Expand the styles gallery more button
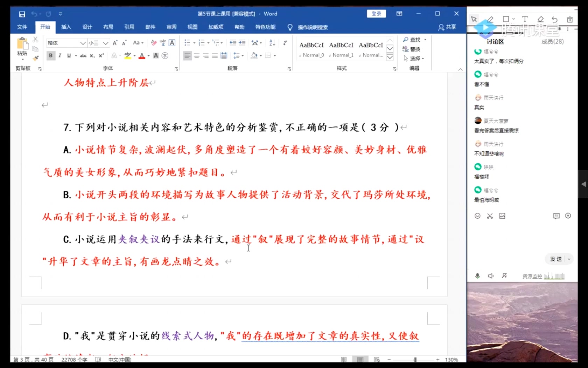 (x=390, y=57)
